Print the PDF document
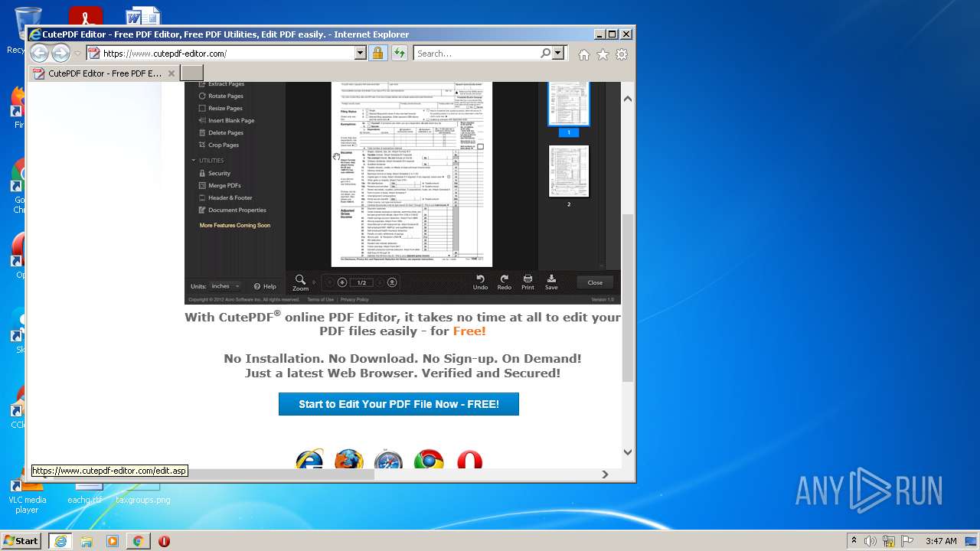 [528, 282]
